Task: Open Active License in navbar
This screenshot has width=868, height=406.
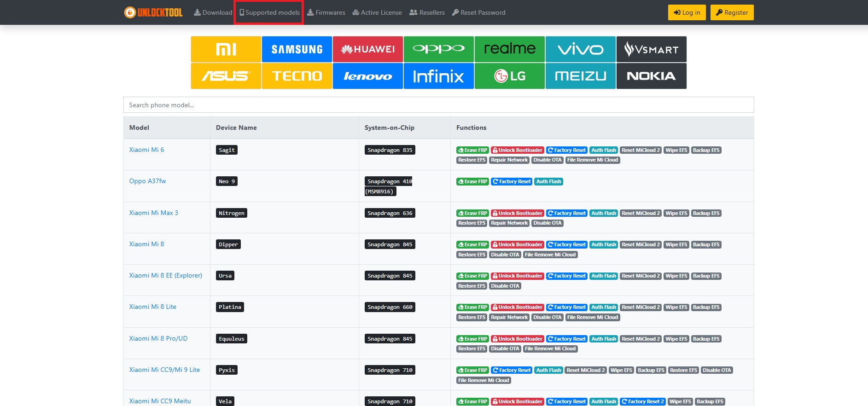Action: [x=377, y=12]
